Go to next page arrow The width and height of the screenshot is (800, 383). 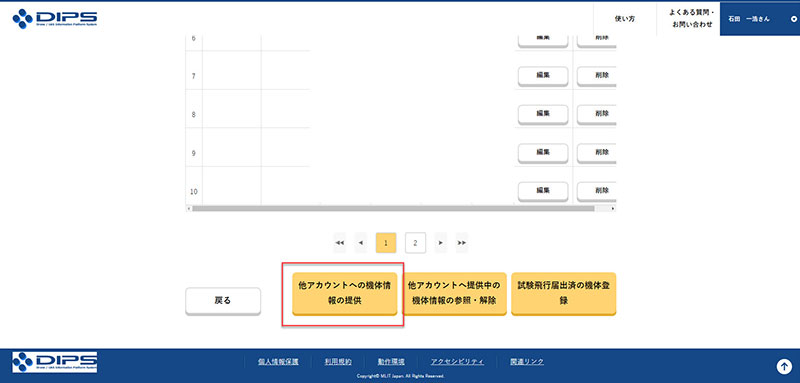pyautogui.click(x=440, y=243)
